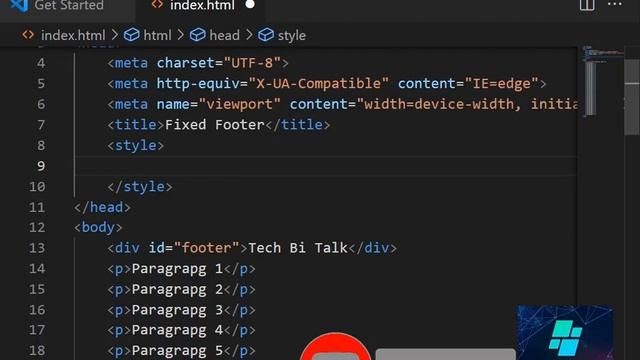
Task: Click the opening <body> tag
Action: point(98,227)
